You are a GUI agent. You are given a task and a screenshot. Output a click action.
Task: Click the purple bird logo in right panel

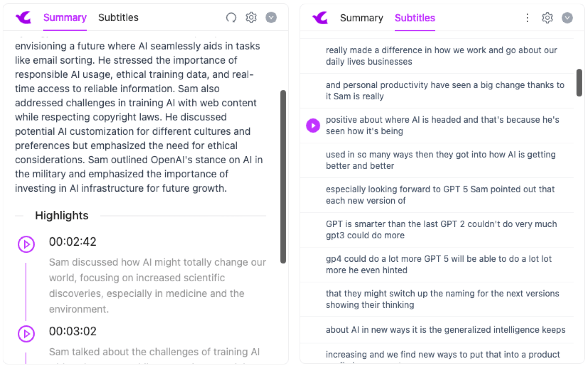click(320, 18)
